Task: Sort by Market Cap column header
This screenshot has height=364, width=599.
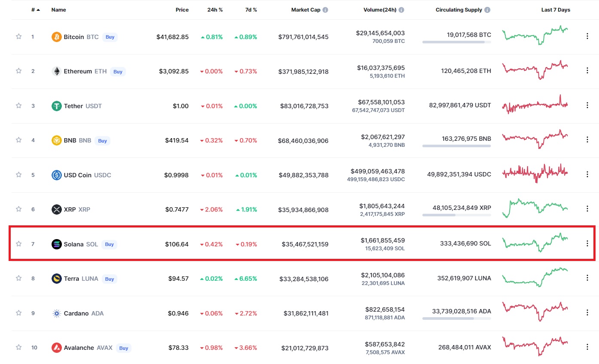Action: click(306, 10)
